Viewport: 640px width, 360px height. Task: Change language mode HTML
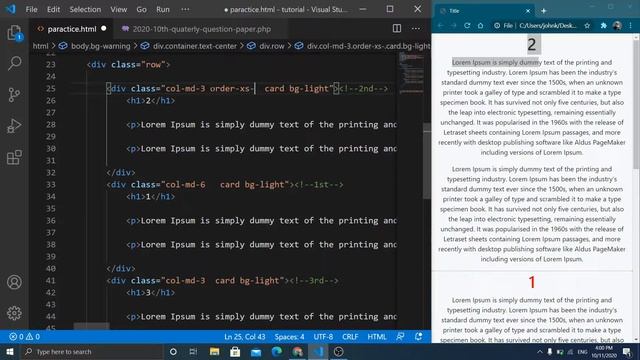(377, 337)
